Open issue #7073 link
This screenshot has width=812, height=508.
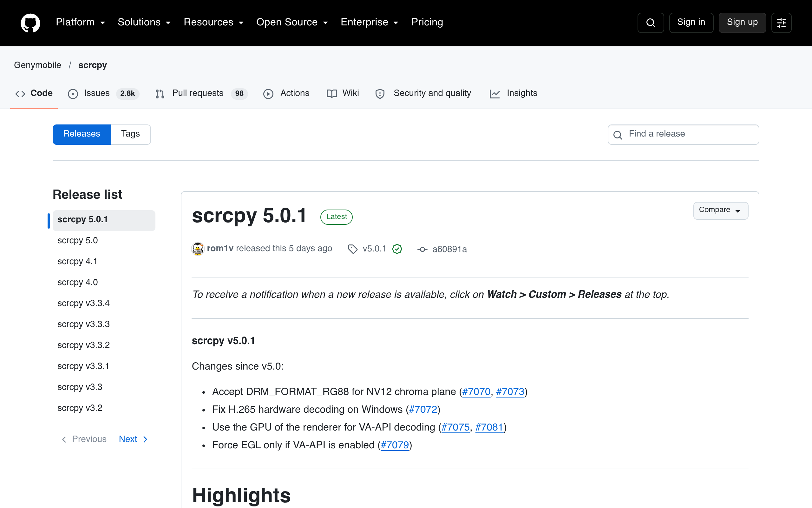(x=510, y=392)
